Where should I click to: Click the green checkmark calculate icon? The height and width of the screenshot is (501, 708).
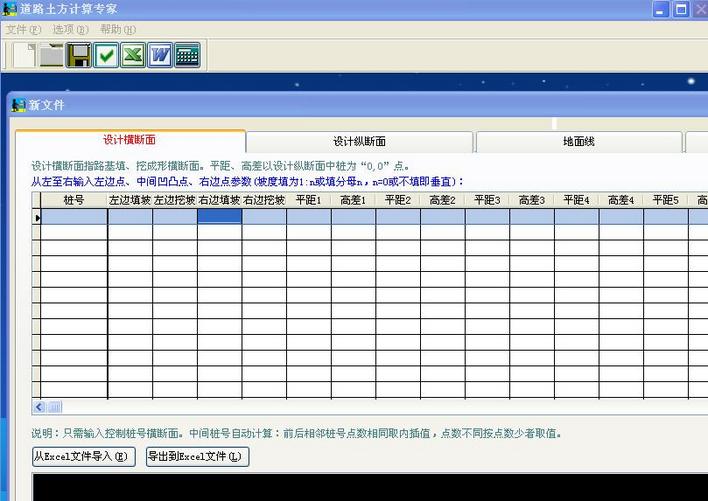106,55
